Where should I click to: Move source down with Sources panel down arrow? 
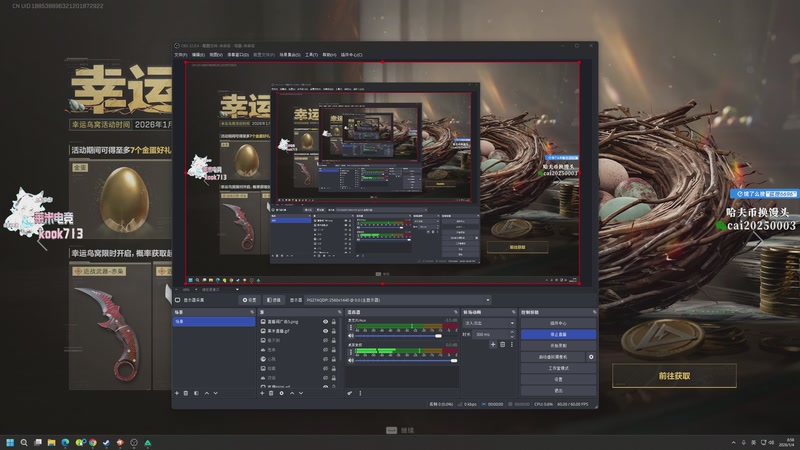[301, 393]
